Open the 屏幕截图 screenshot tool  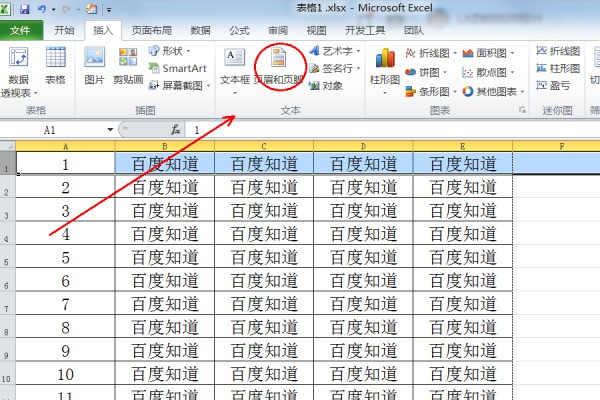point(179,85)
